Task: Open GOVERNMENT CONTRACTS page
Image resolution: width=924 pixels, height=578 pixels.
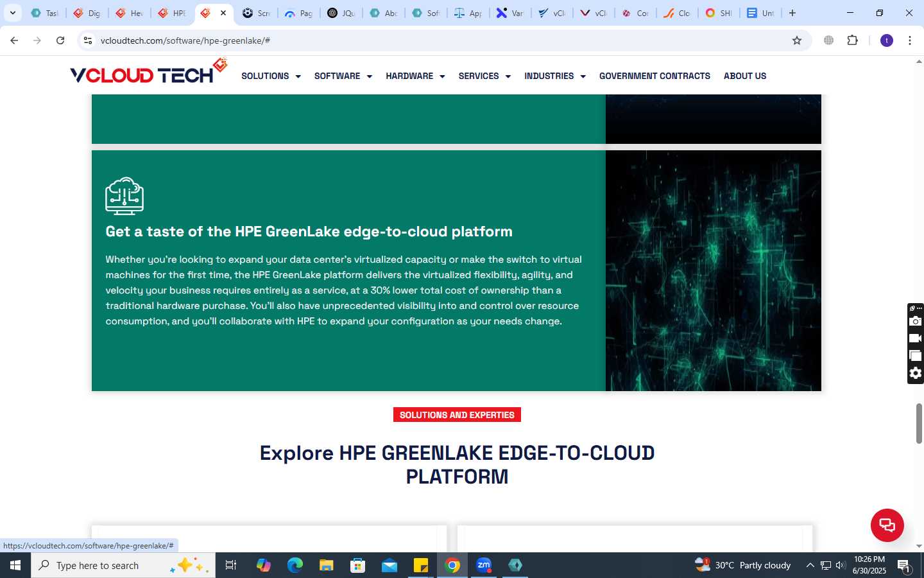Action: coord(654,76)
